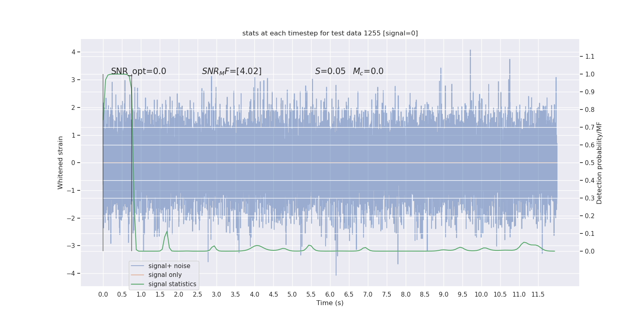
Task: Click x-axis tick label 3.0
Action: (x=217, y=295)
